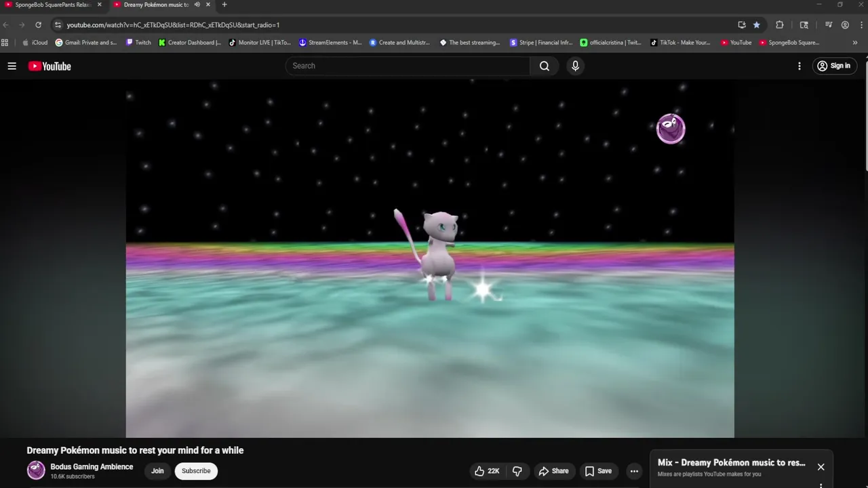Mute tab via speaker icon
Screen dimensions: 868x488
tap(197, 5)
